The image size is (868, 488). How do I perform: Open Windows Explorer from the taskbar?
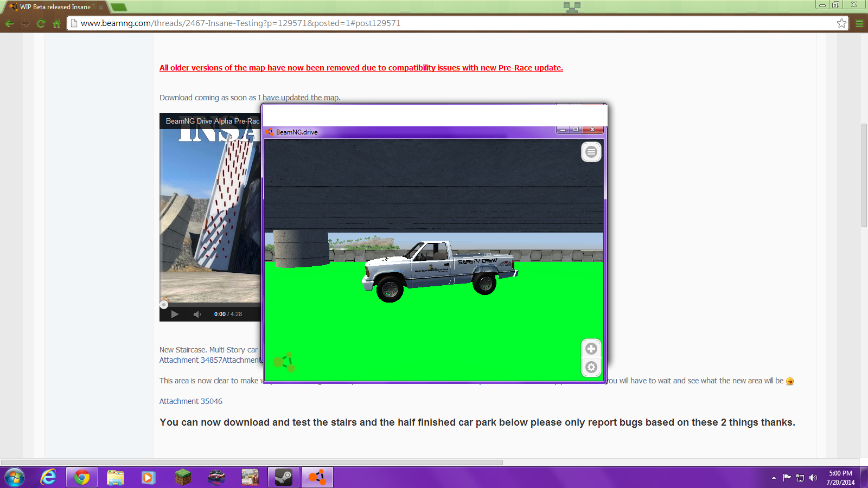116,478
